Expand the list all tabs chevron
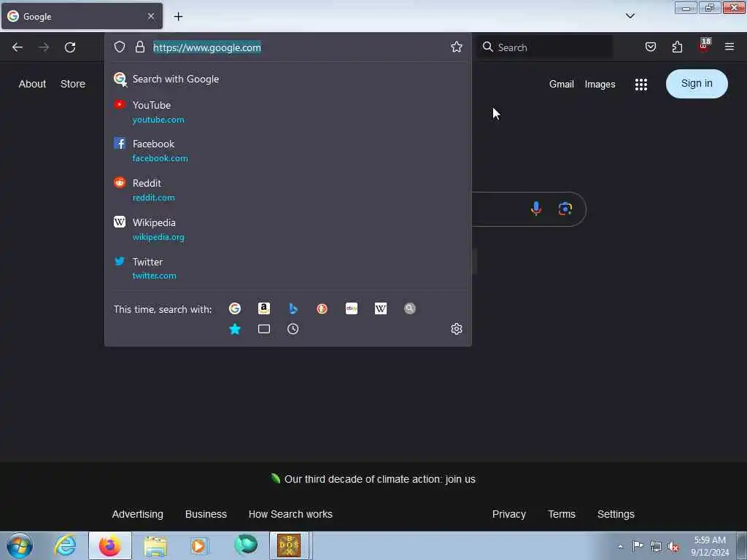The width and height of the screenshot is (747, 560). [630, 16]
